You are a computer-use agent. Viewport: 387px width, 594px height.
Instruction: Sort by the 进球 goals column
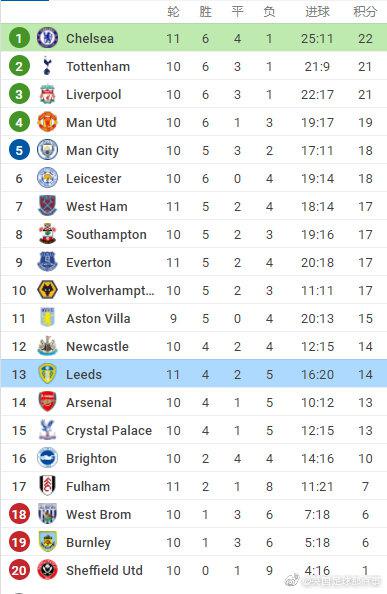317,11
